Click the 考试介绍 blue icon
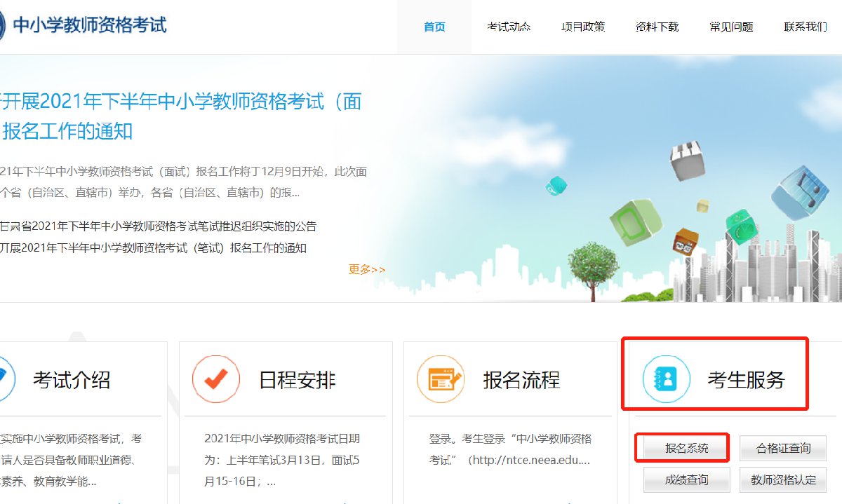This screenshot has height=504, width=842. [x=7, y=379]
